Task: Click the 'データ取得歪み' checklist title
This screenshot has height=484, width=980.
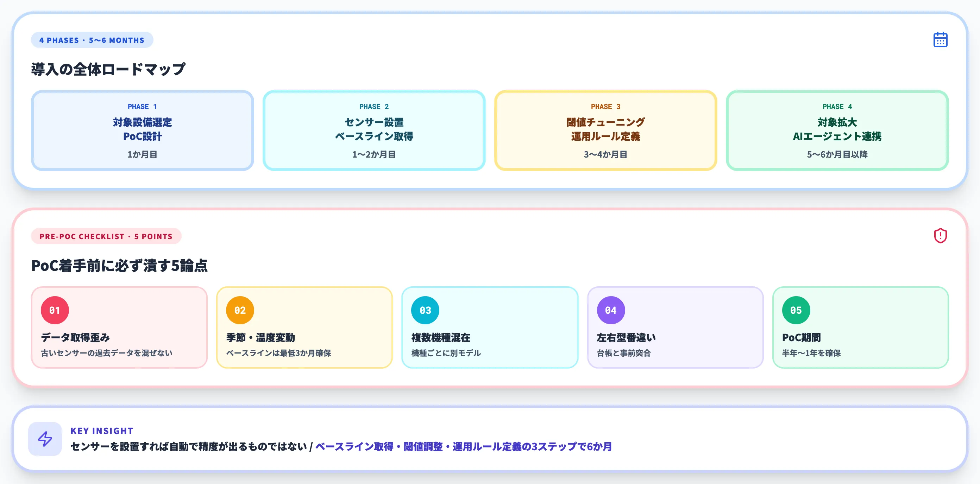Action: (75, 337)
